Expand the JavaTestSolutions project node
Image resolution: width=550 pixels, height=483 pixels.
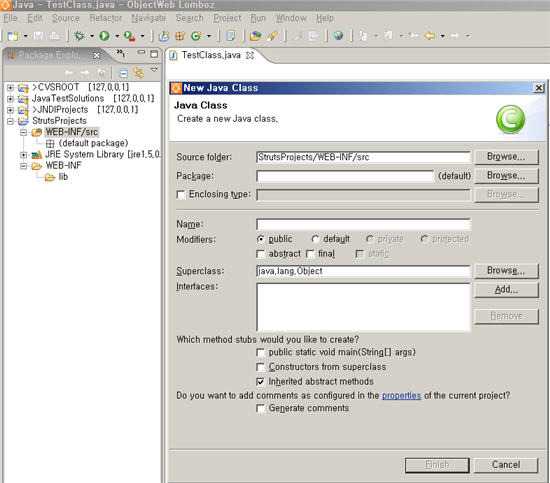coord(10,99)
